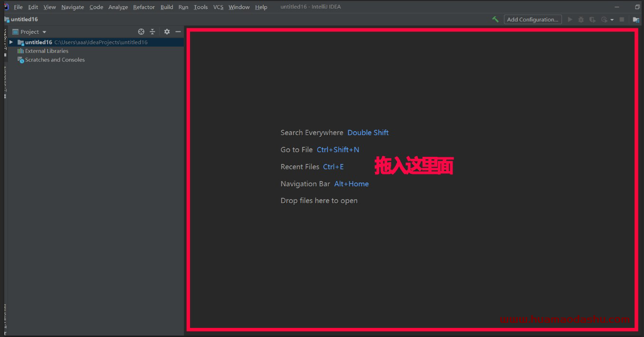
Task: Click the Run with Coverage icon
Action: 592,19
